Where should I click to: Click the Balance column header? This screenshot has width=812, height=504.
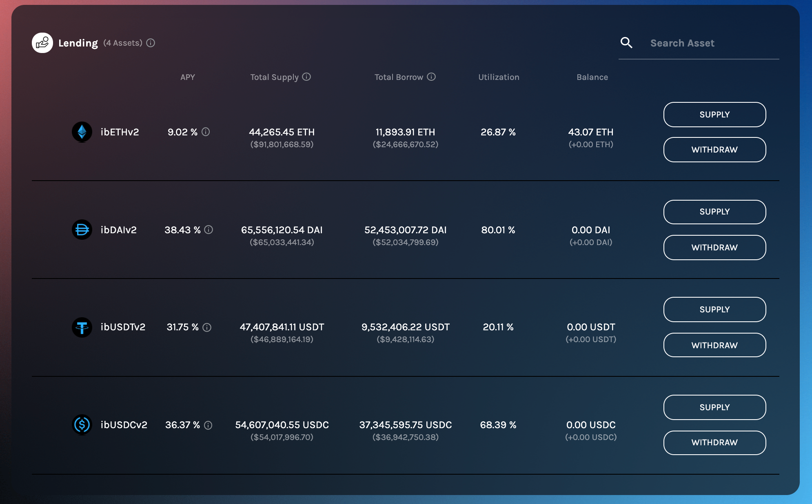[x=592, y=77]
